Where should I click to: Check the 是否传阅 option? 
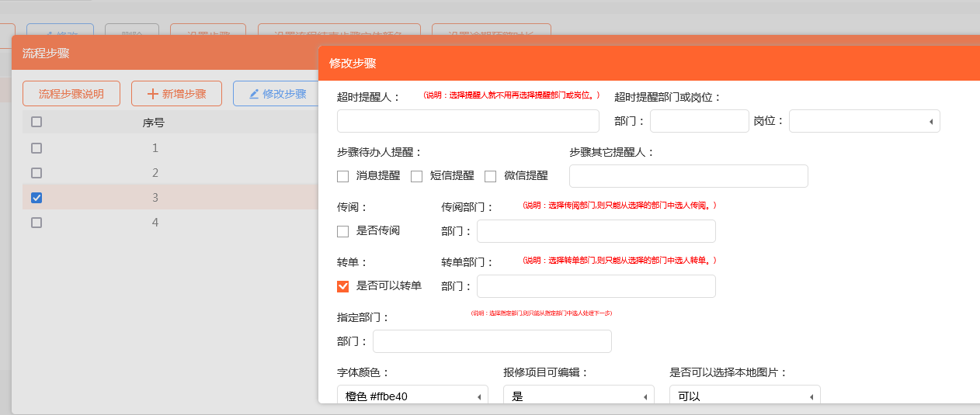pyautogui.click(x=342, y=231)
